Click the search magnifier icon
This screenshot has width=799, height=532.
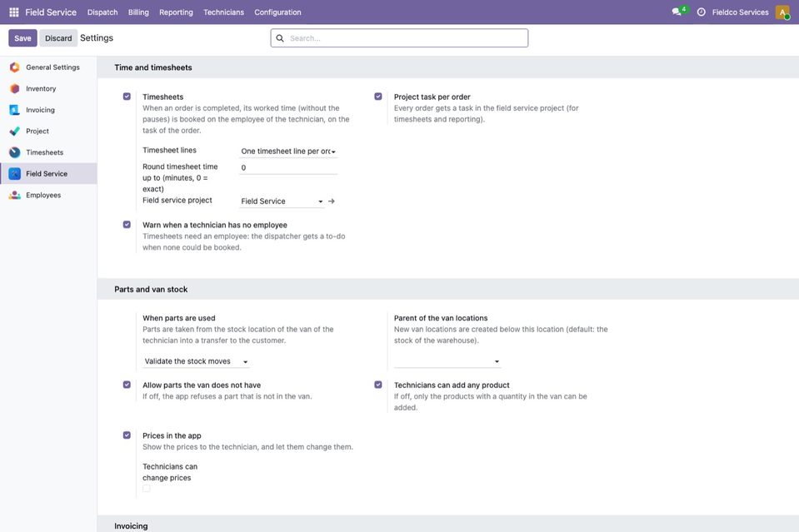coord(280,38)
